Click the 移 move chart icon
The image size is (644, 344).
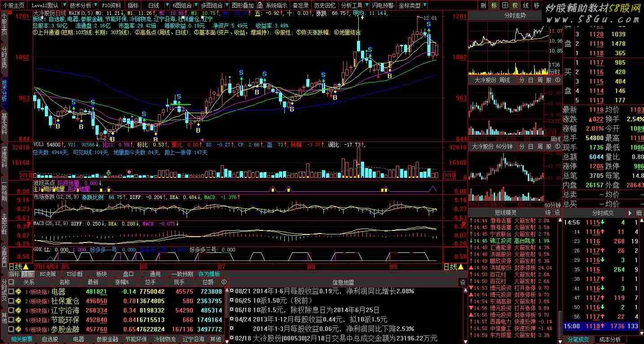tap(537, 5)
